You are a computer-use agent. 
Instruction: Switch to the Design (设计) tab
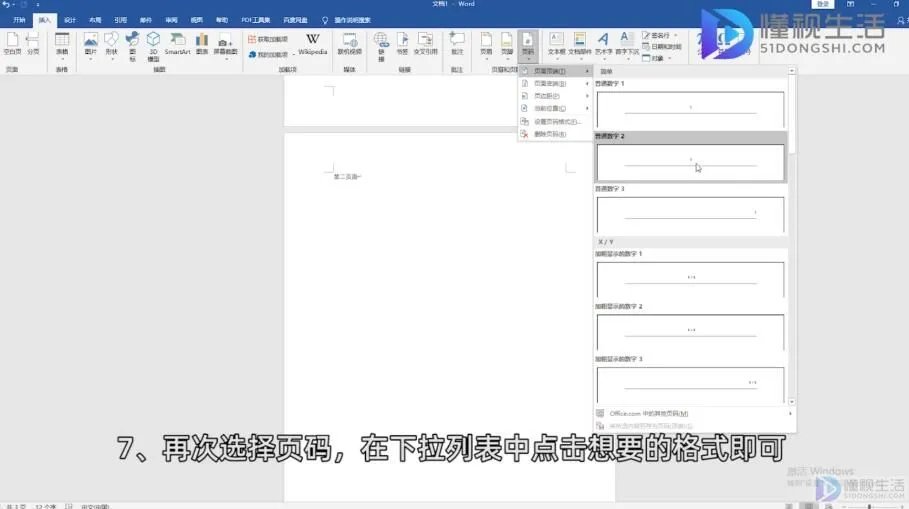pyautogui.click(x=70, y=20)
